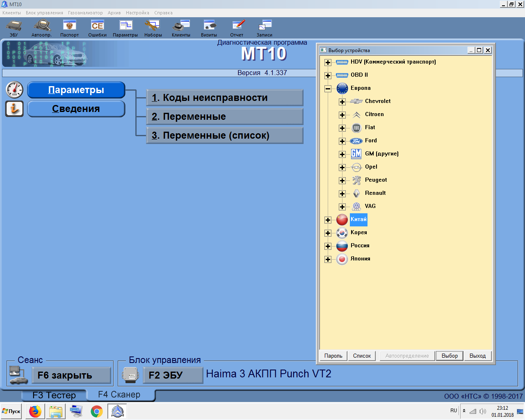
Task: Switch to the F3 Тестер tab
Action: [54, 395]
